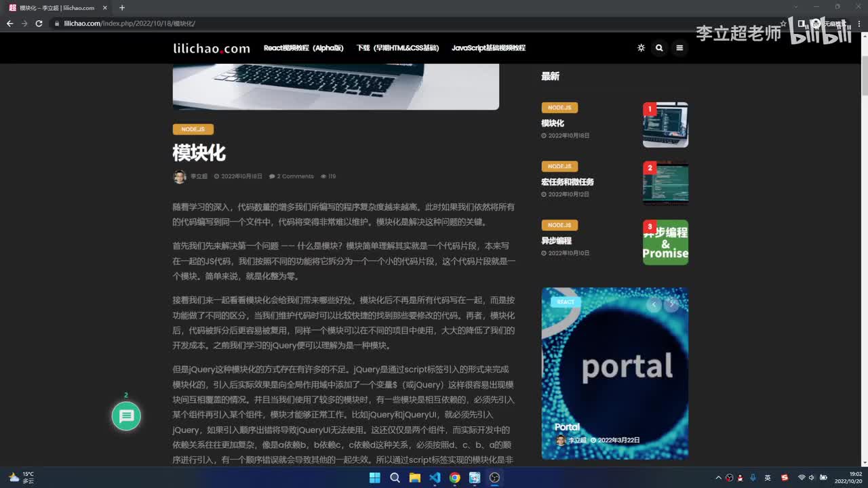Open Windows Start menu
This screenshot has width=868, height=488.
point(374,478)
